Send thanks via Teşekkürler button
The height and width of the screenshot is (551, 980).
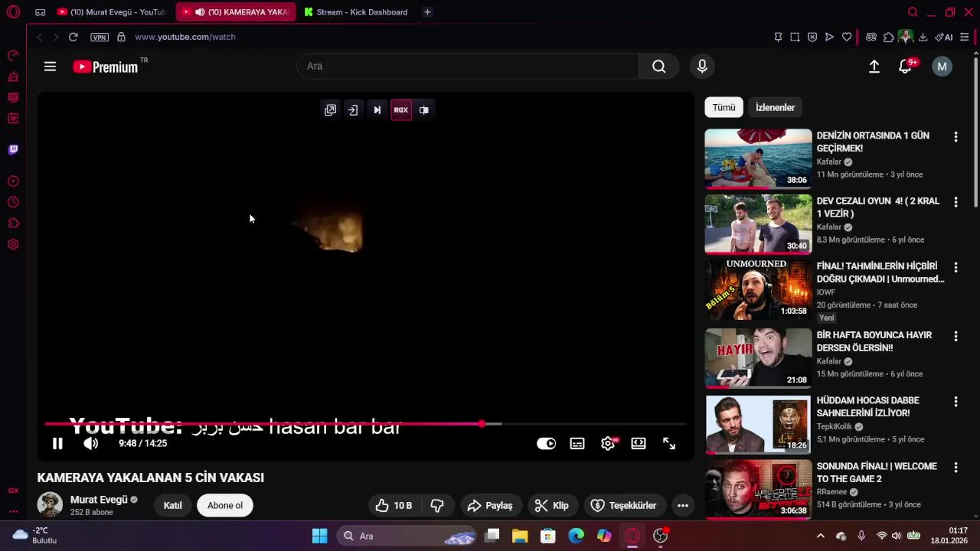click(625, 505)
